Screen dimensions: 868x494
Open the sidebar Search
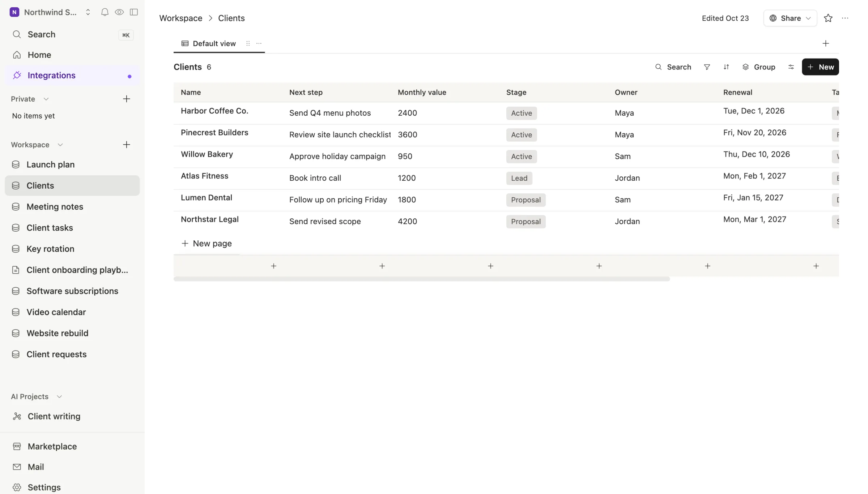coord(72,34)
